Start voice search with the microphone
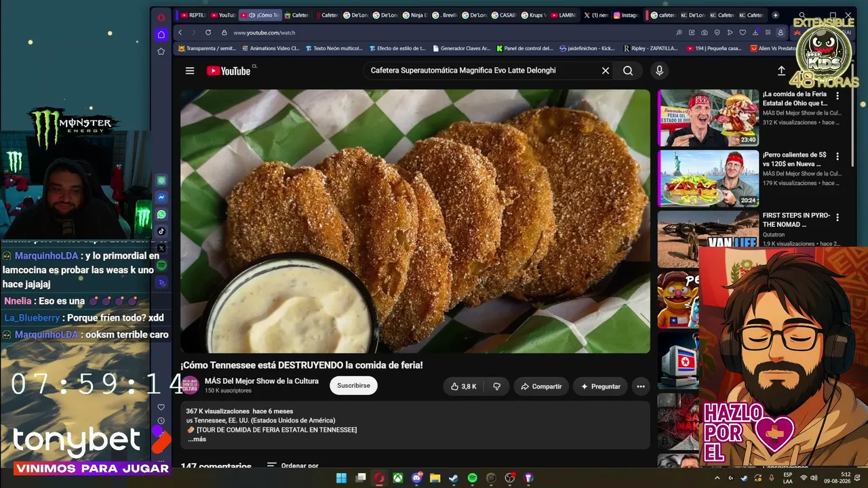Viewport: 868px width, 488px height. 659,70
